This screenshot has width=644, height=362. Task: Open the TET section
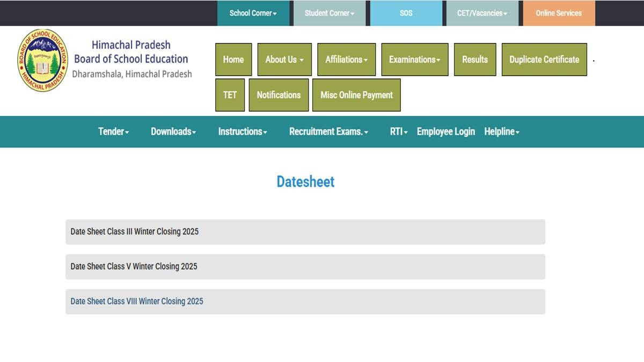(x=230, y=95)
